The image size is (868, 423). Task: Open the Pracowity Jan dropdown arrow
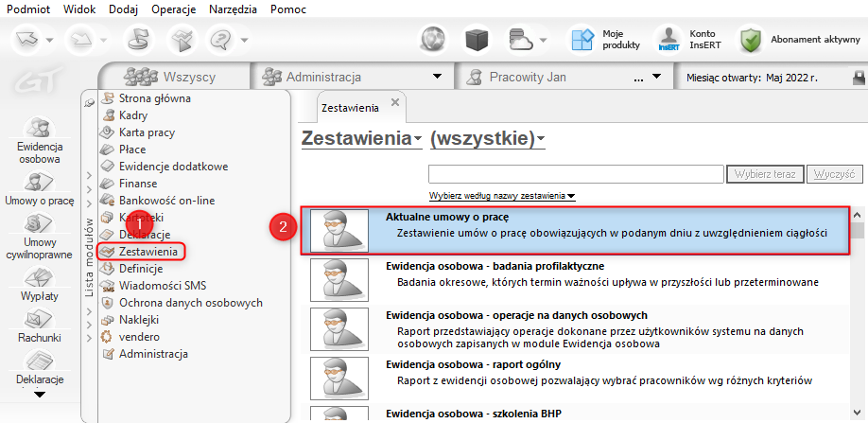point(656,77)
